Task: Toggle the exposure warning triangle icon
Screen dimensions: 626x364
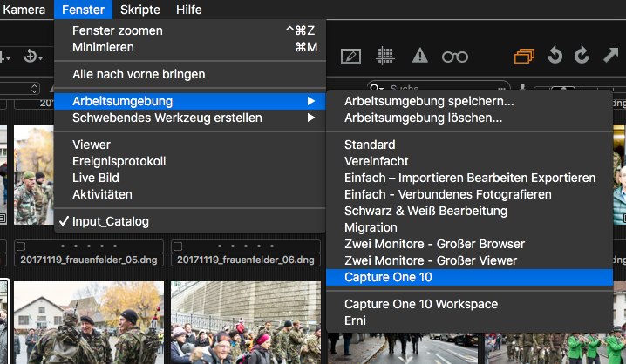Action: 420,56
